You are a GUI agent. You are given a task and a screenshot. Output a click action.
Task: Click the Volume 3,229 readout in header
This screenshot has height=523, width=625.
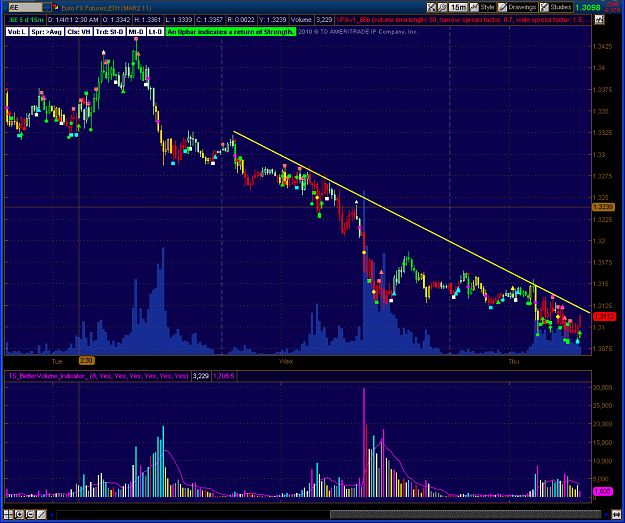click(x=313, y=19)
